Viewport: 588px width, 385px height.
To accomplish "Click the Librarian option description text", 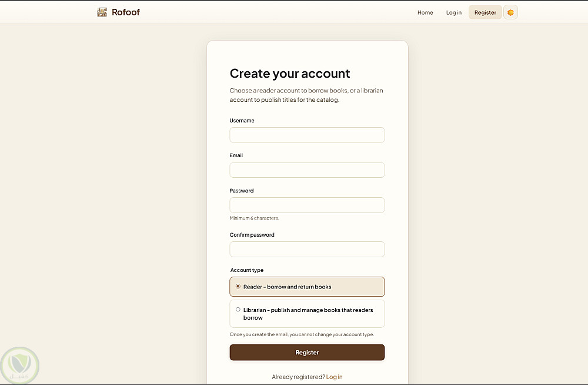I will click(308, 314).
